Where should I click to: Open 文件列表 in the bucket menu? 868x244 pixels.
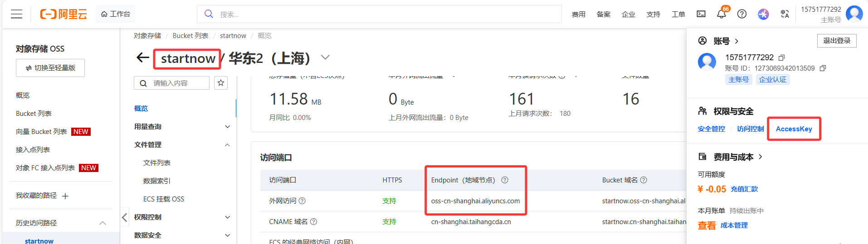click(x=157, y=163)
